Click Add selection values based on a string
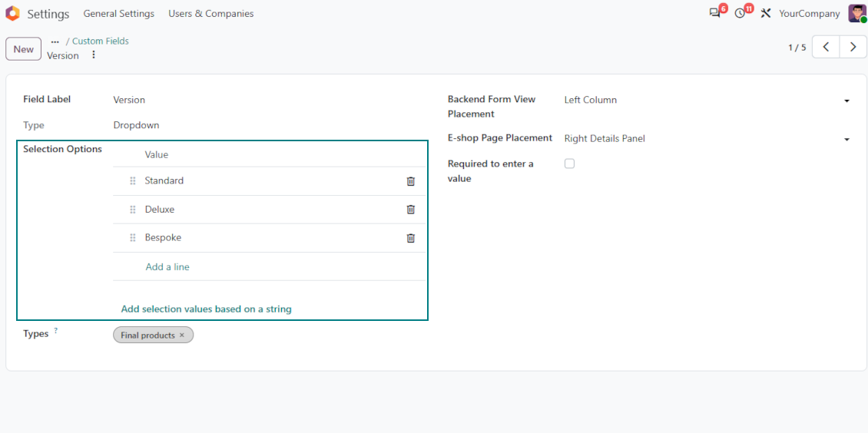Viewport: 868px width, 433px height. [x=207, y=309]
